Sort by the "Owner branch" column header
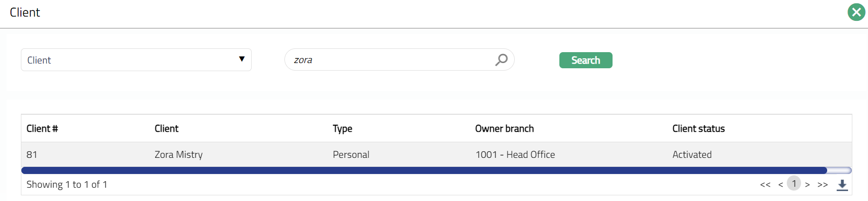Image resolution: width=868 pixels, height=201 pixels. tap(504, 128)
